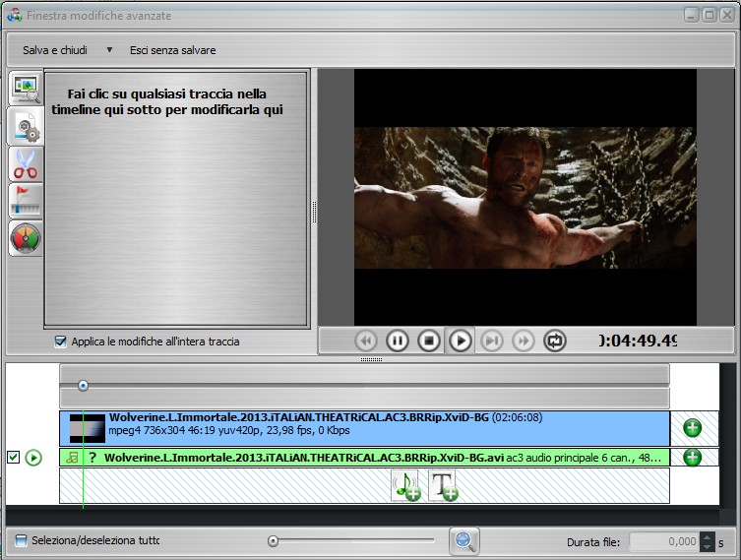The height and width of the screenshot is (560, 741).
Task: Increase Durata file with up stepper arrow
Action: (707, 536)
